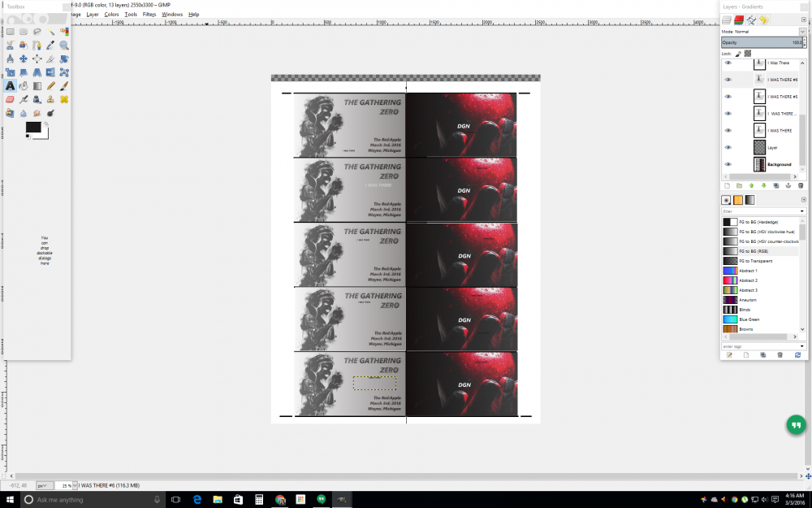Open the Colors menu
Viewport: 812px width, 508px height.
111,15
